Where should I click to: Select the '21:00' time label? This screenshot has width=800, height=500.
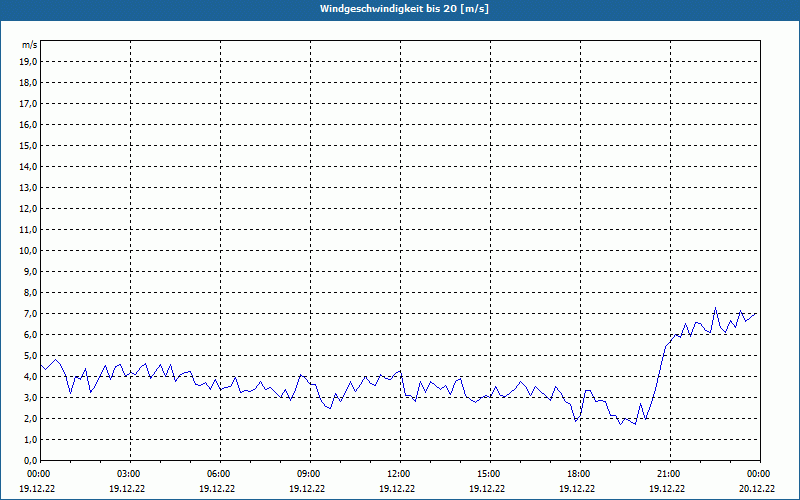coord(670,474)
